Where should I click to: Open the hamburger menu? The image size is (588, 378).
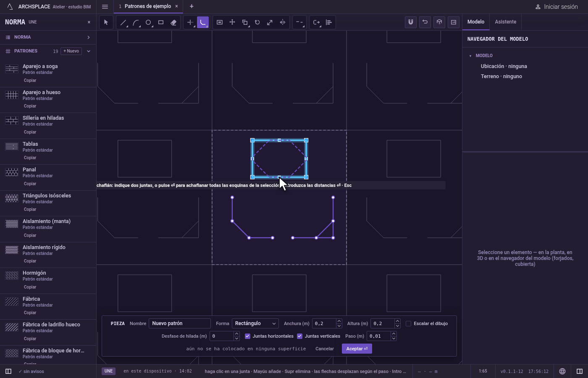pos(105,6)
